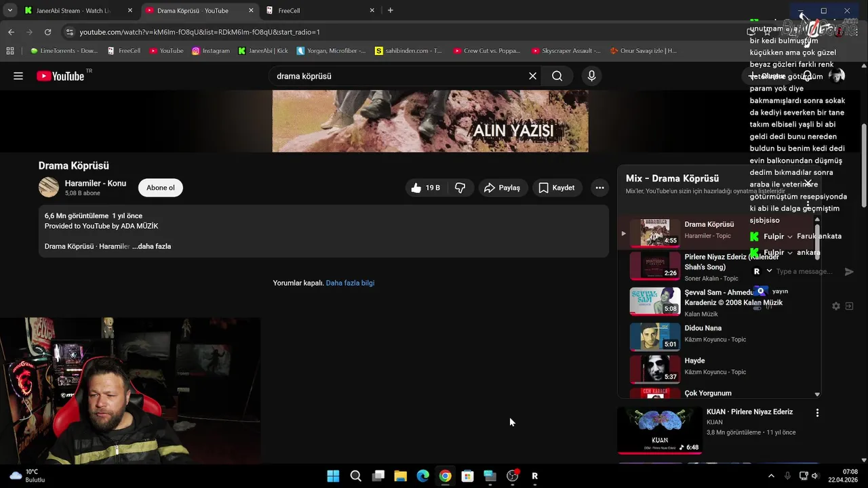Image resolution: width=868 pixels, height=488 pixels.
Task: Pop out chat with the exit arrow icon
Action: point(849,306)
